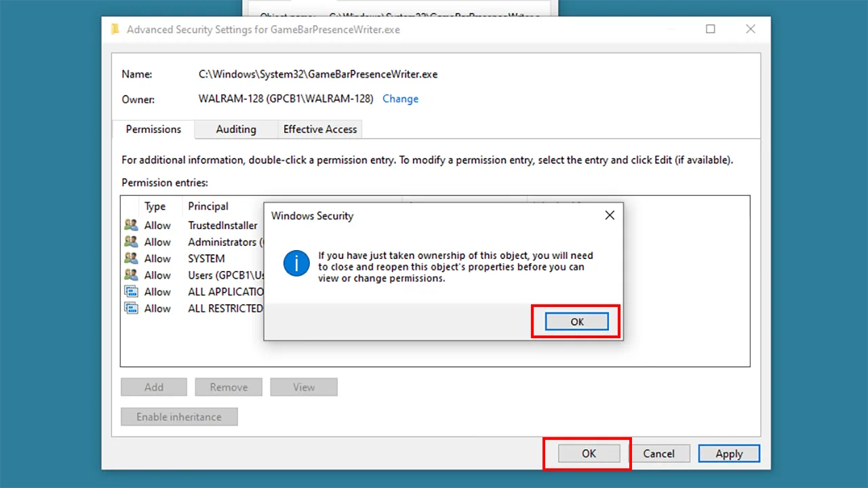Screen dimensions: 868x488
Task: Select the Users (GPCB1\U… permission entry
Action: point(193,275)
